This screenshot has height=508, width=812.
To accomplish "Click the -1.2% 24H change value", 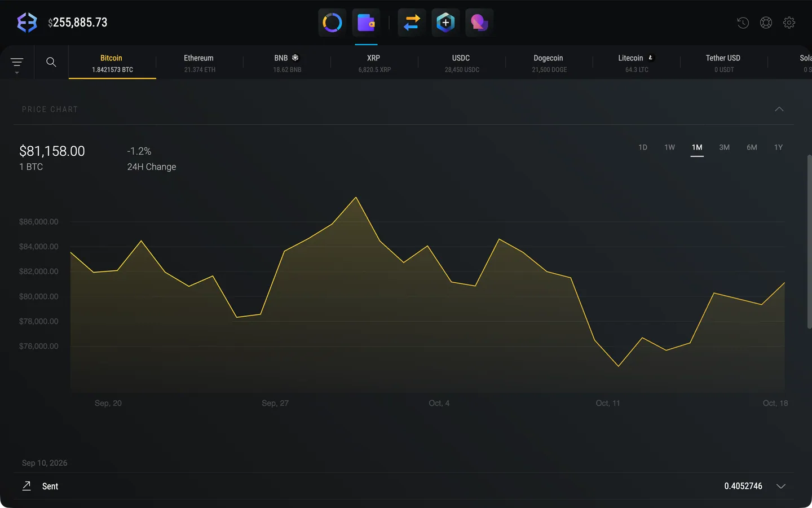I will 139,151.
